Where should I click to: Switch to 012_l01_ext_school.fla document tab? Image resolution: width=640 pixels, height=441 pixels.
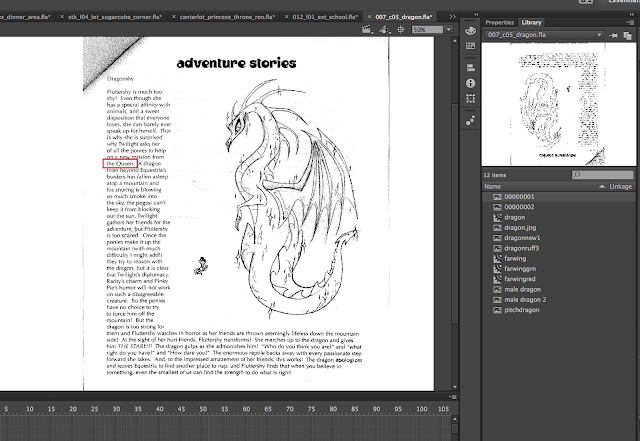pos(325,17)
